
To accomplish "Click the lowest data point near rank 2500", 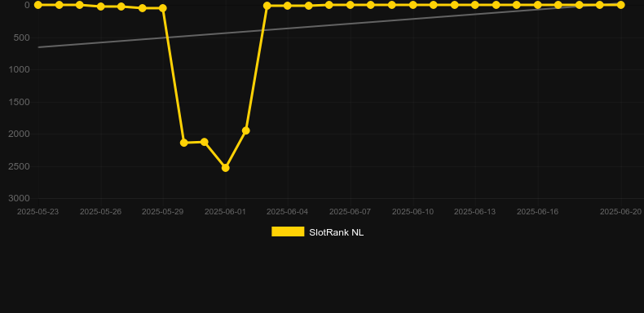I will 225,168.
